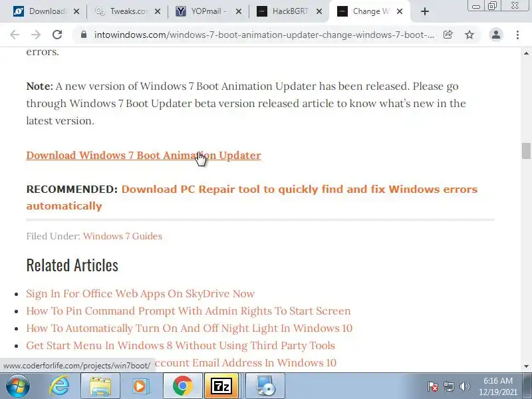Open Windows Explorer from the taskbar

click(100, 386)
